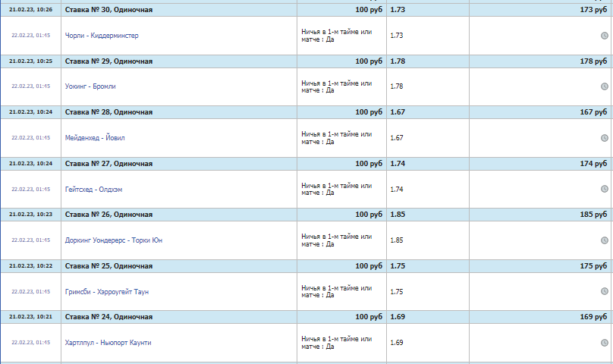Open the Мейденхед - Йовил match
Viewport: 613px width, 364px height.
96,138
